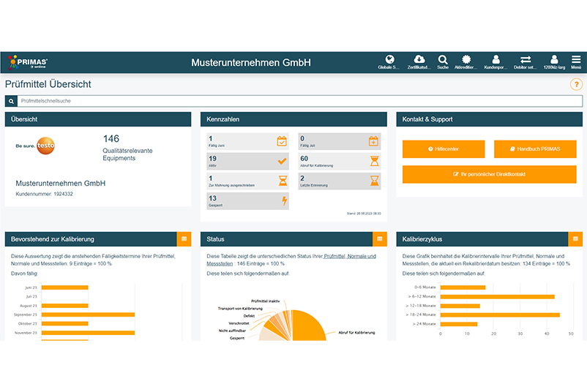The image size is (587, 392).
Task: Open the Globale S... globe icon
Action: pyautogui.click(x=389, y=59)
